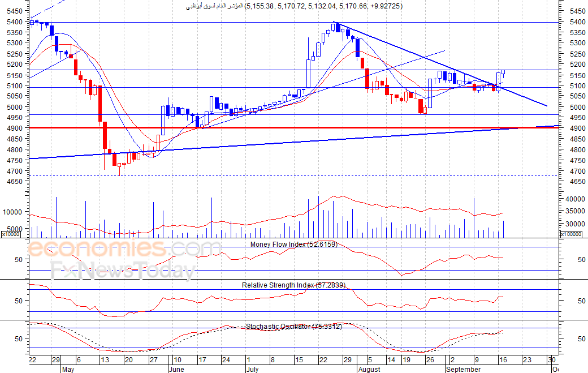Click the date label 22 in July
The image size is (588, 373).
(x=323, y=360)
